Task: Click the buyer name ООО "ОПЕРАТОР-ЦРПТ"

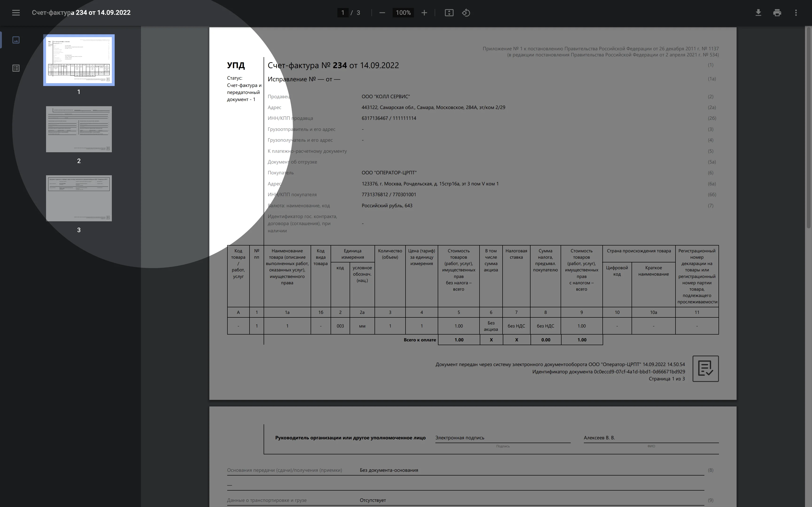Action: pyautogui.click(x=389, y=173)
